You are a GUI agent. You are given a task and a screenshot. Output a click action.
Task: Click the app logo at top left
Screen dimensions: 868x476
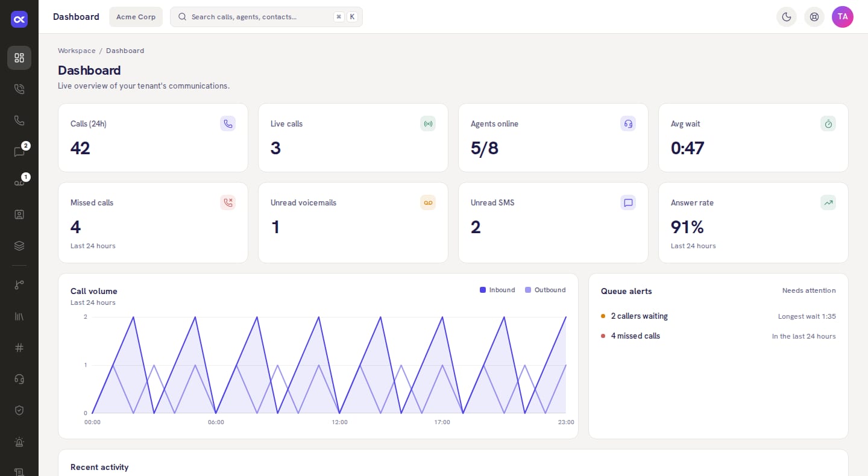(x=19, y=19)
